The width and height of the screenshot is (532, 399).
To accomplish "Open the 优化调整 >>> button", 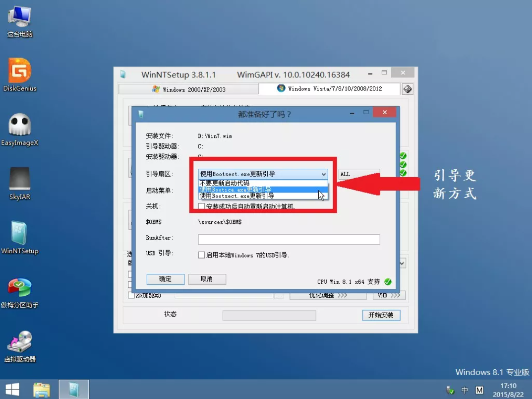I will tap(328, 295).
